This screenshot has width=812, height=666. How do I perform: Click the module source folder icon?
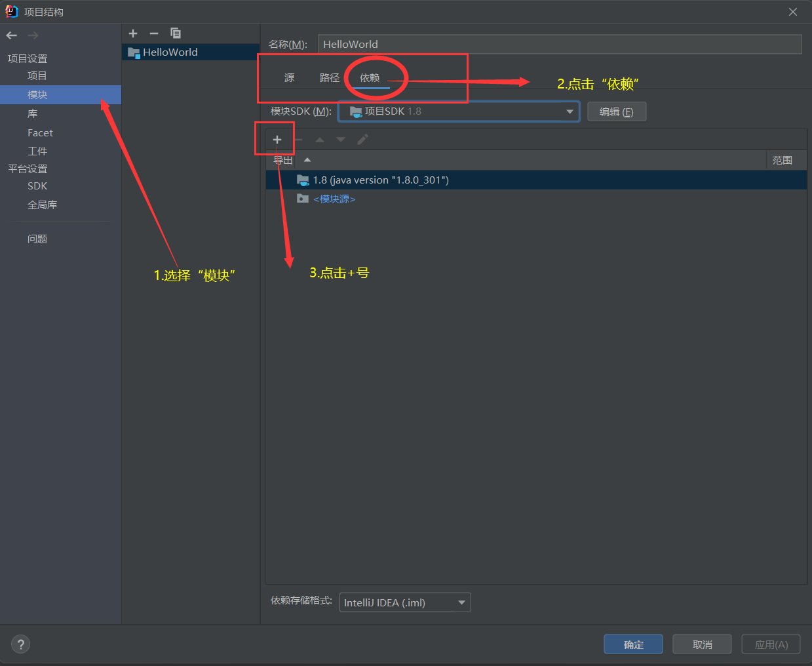coord(303,199)
